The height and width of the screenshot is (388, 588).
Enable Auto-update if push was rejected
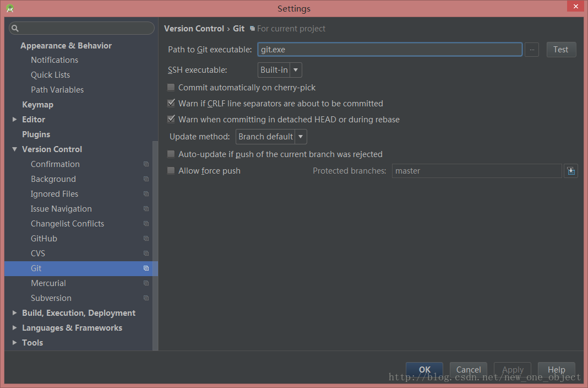tap(171, 154)
